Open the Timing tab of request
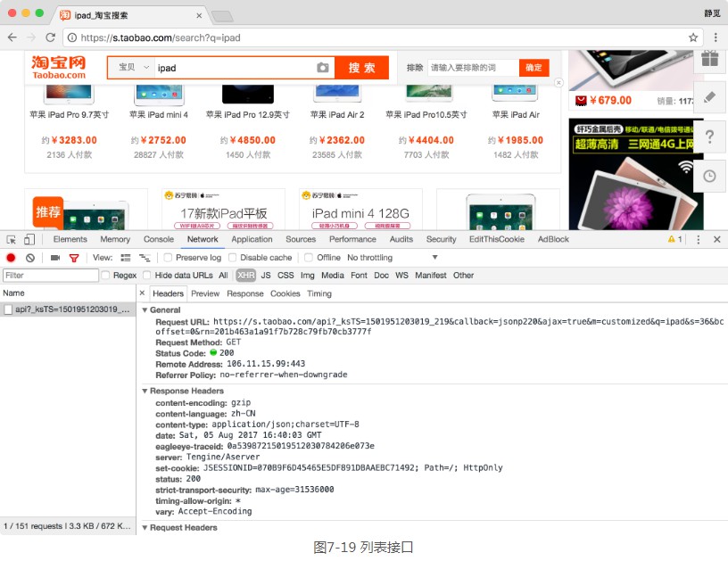 point(319,293)
